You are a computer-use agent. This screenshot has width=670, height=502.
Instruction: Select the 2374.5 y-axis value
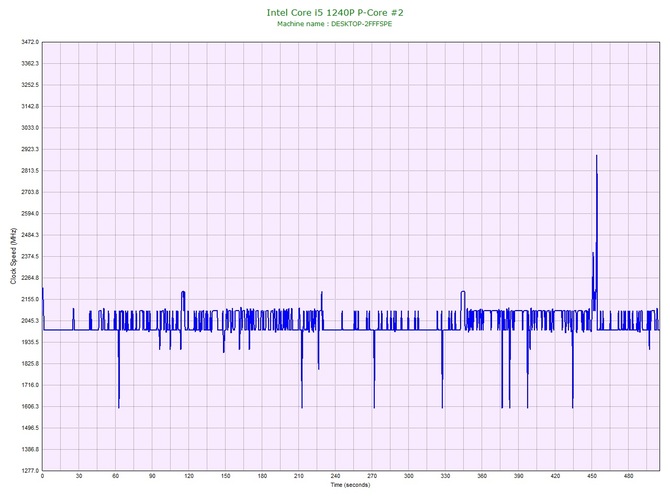[30, 256]
